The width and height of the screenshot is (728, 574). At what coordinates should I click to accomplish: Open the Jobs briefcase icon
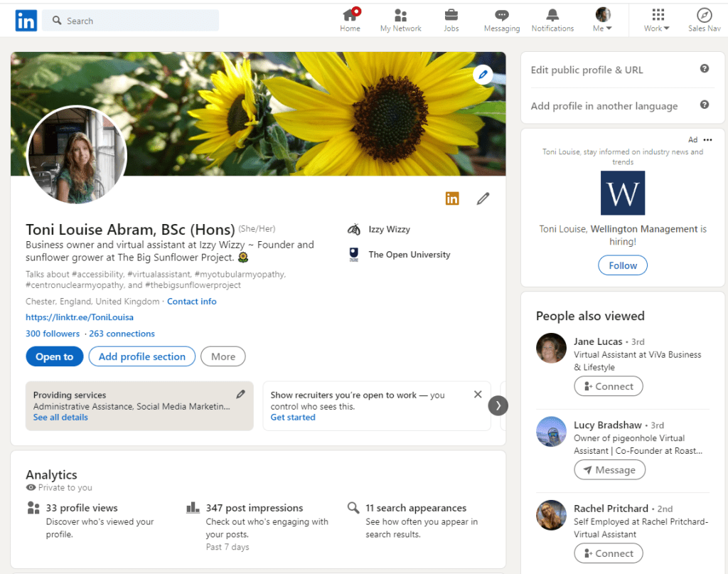tap(451, 15)
